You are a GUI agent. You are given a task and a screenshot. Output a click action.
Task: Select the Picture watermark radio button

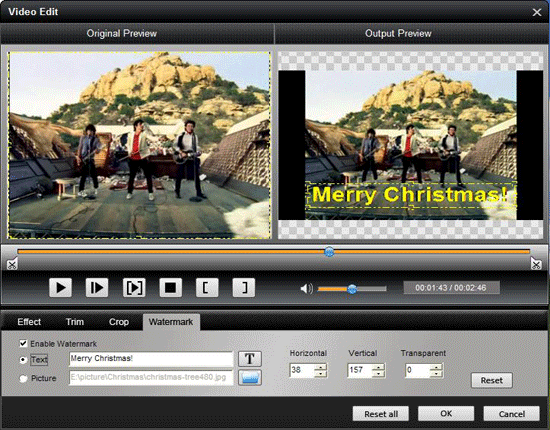23,378
